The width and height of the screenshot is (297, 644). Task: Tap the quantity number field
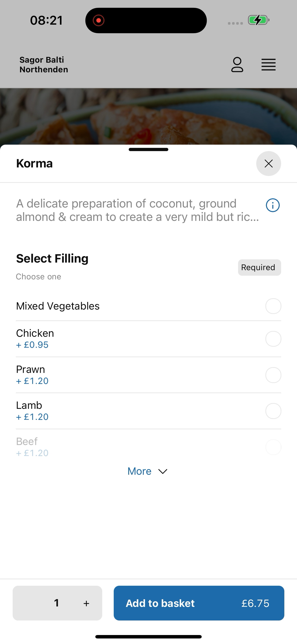coord(56,603)
